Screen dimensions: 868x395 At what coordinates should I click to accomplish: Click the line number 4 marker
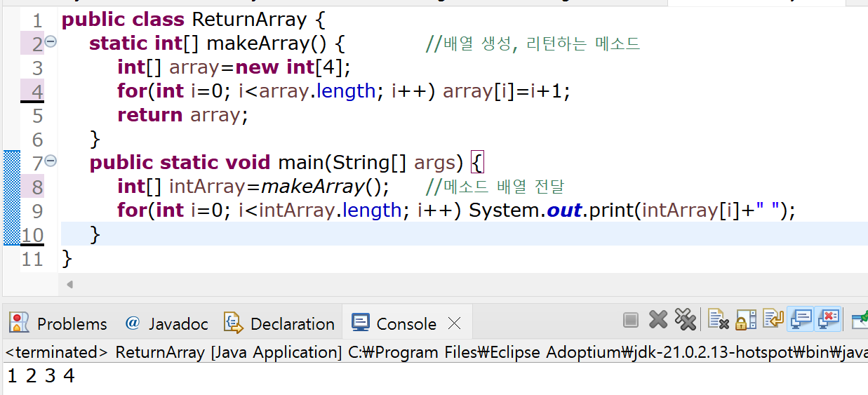(x=37, y=91)
